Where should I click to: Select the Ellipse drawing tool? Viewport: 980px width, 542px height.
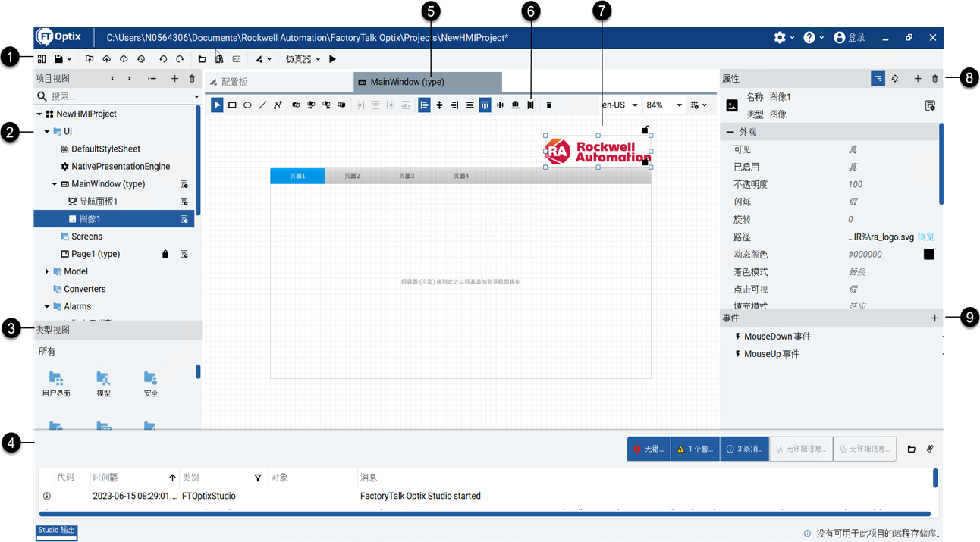tap(247, 105)
